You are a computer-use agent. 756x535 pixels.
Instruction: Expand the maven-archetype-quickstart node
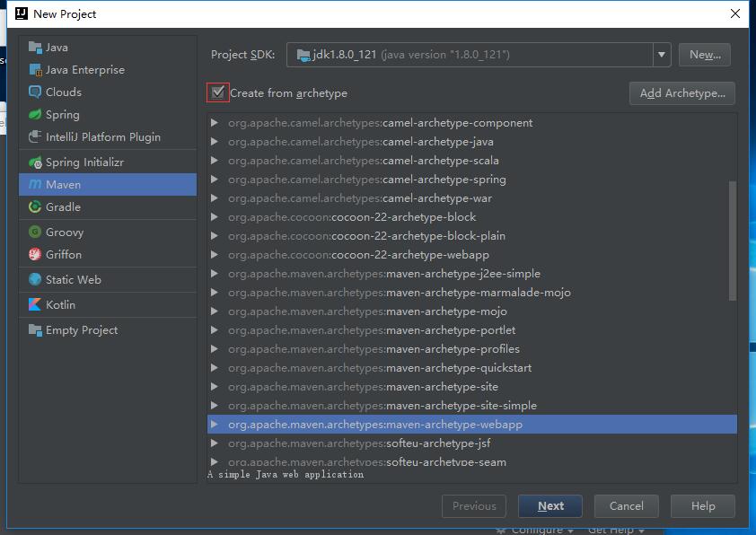pyautogui.click(x=214, y=368)
